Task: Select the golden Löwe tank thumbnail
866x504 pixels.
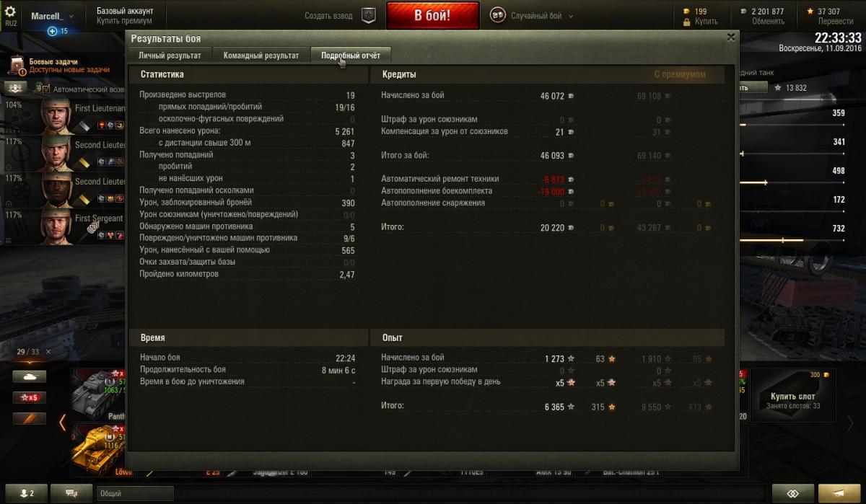Action: pos(98,448)
